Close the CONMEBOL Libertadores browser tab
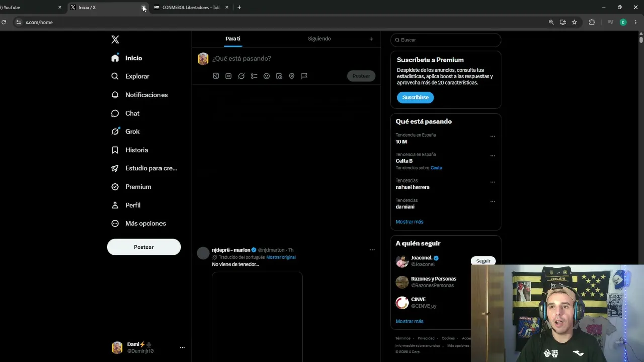Image resolution: width=644 pixels, height=362 pixels. 227,7
